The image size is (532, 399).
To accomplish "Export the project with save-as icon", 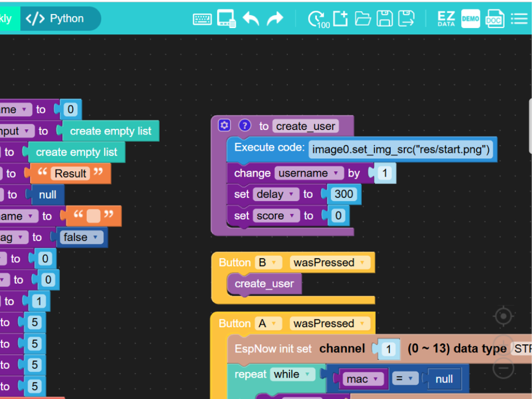I will (x=406, y=18).
